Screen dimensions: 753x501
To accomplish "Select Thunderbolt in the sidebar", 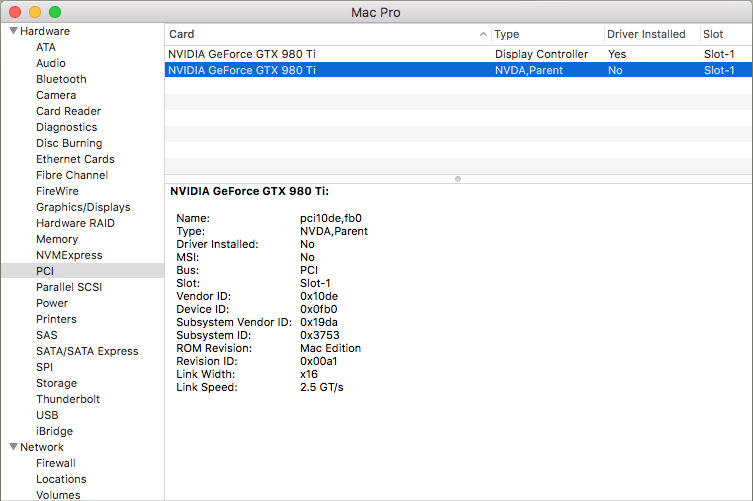I will [x=68, y=399].
